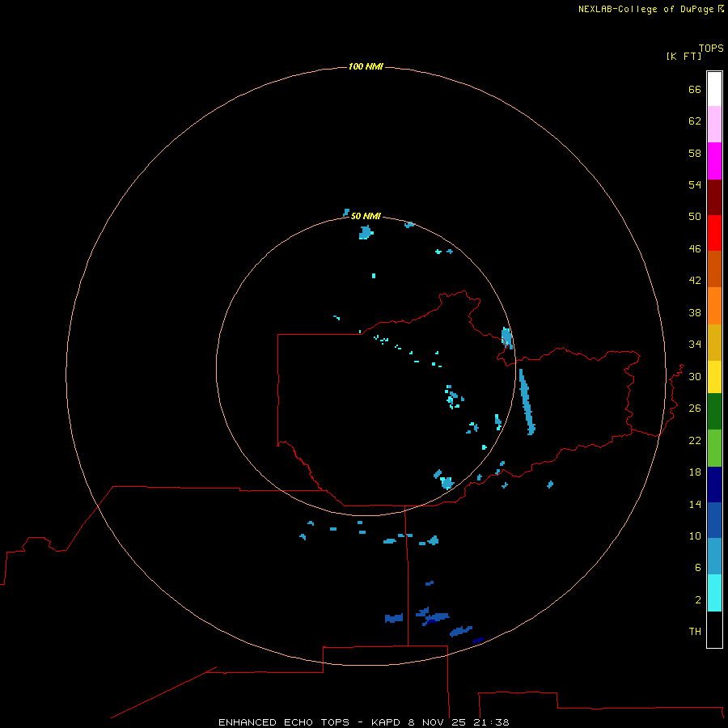Click the legend value 66

tap(695, 89)
